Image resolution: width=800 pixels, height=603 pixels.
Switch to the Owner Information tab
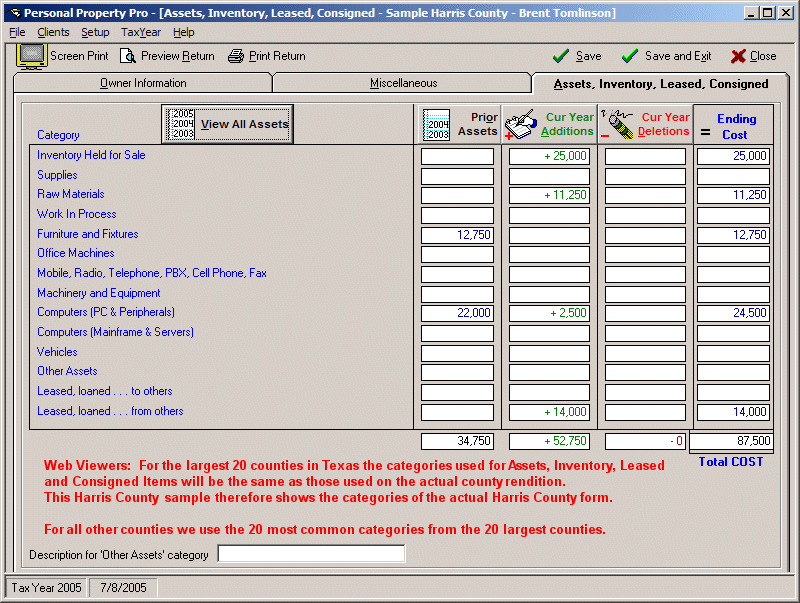tap(143, 83)
